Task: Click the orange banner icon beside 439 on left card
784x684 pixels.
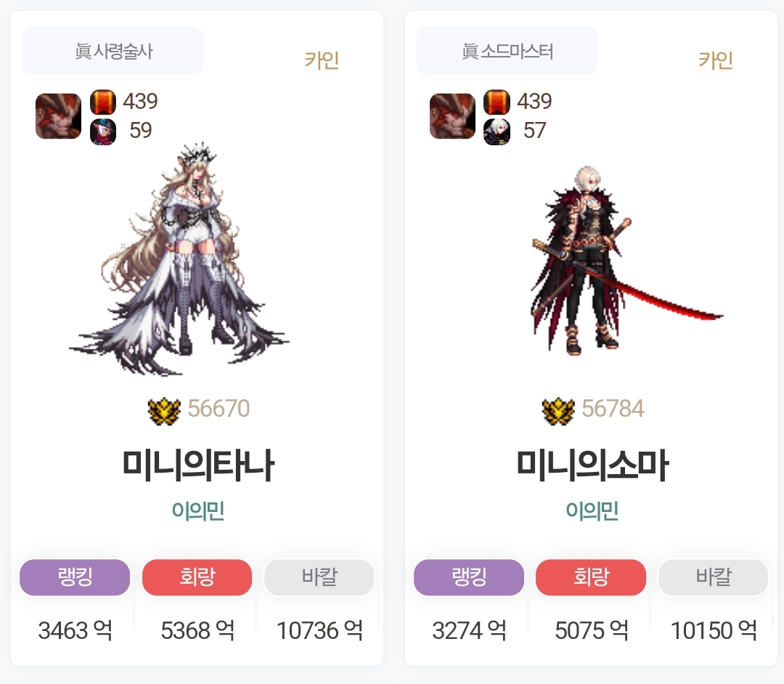Action: [x=103, y=102]
